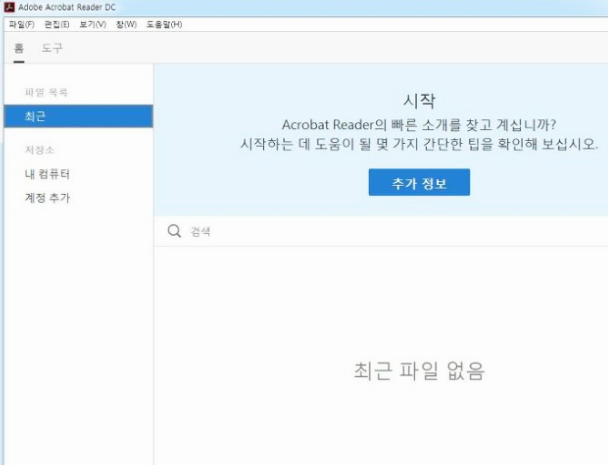Click the 시작 heading
608x465 pixels.
[x=419, y=101]
